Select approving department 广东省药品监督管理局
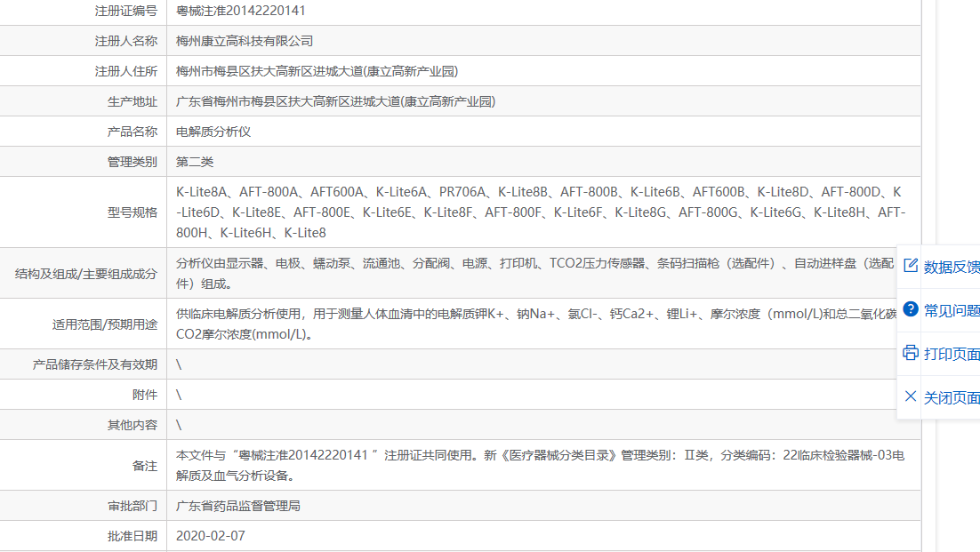The image size is (980, 552). point(238,506)
